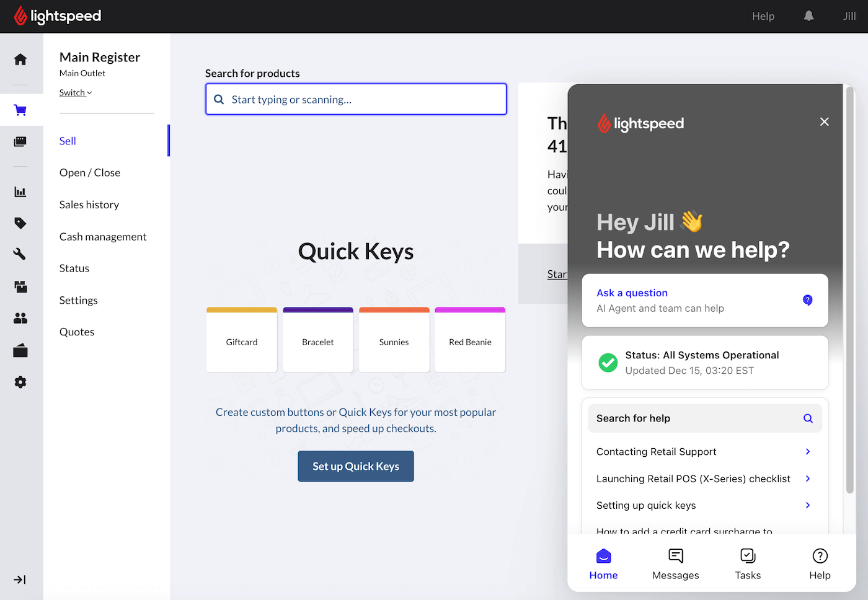Open the Jill user menu
868x600 pixels.
pos(849,16)
